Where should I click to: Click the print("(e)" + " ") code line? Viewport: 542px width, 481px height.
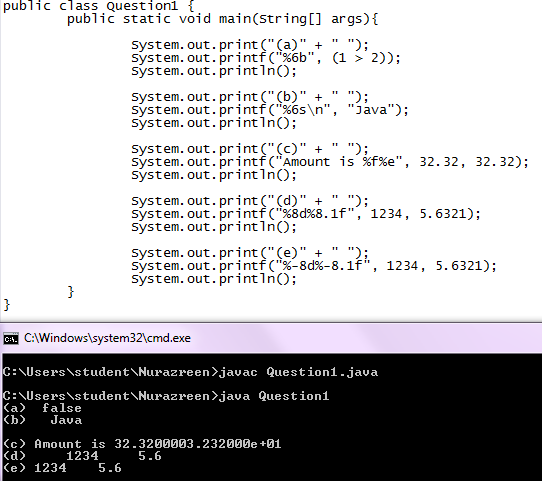250,253
